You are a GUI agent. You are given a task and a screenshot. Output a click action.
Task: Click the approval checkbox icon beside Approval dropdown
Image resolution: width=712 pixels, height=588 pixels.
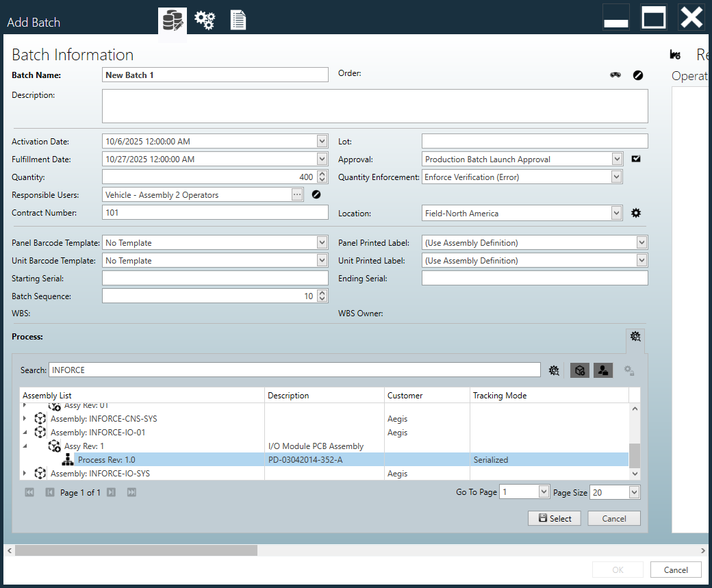pyautogui.click(x=636, y=158)
